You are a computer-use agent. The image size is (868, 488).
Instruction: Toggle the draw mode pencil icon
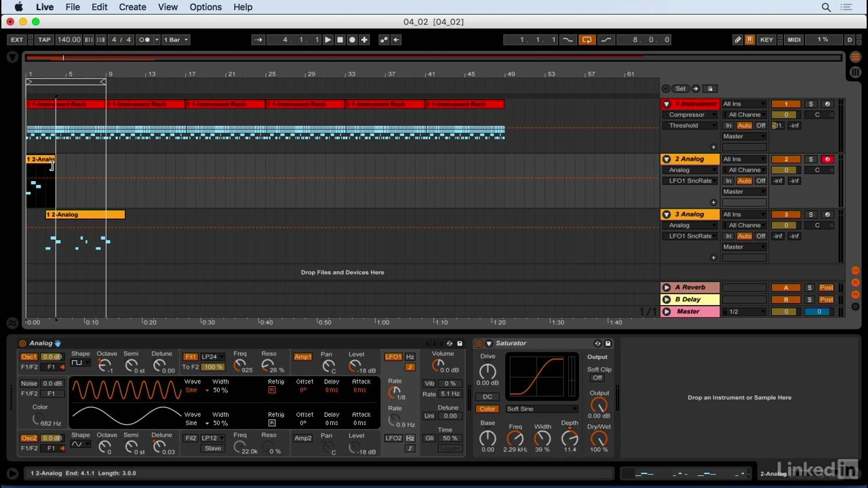click(738, 39)
